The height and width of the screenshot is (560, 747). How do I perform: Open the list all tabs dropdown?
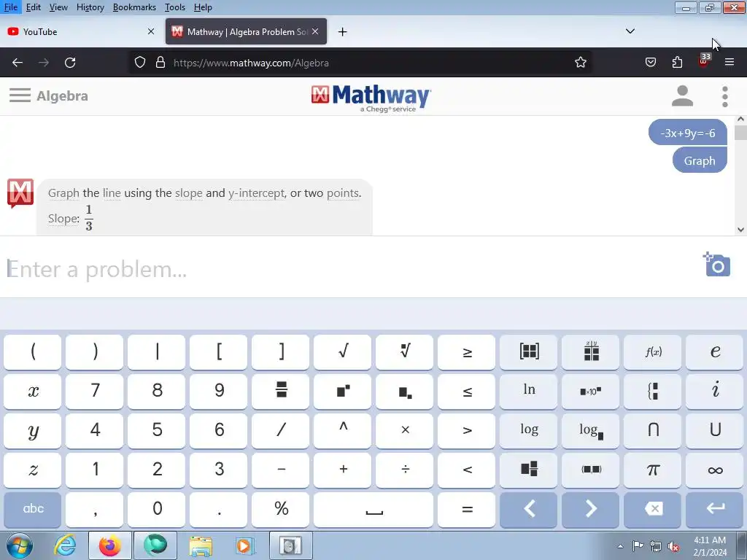pos(630,31)
